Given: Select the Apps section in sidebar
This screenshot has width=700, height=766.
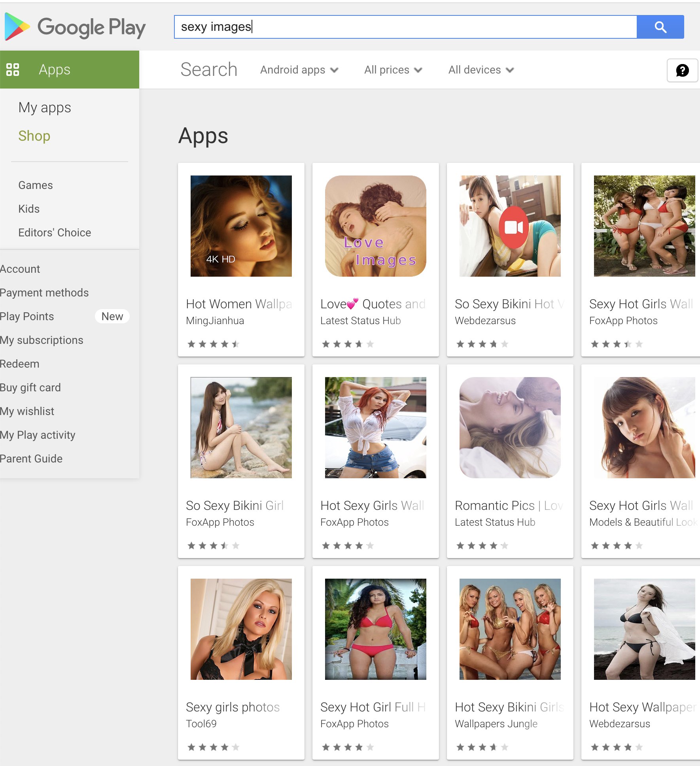Looking at the screenshot, I should pyautogui.click(x=70, y=70).
